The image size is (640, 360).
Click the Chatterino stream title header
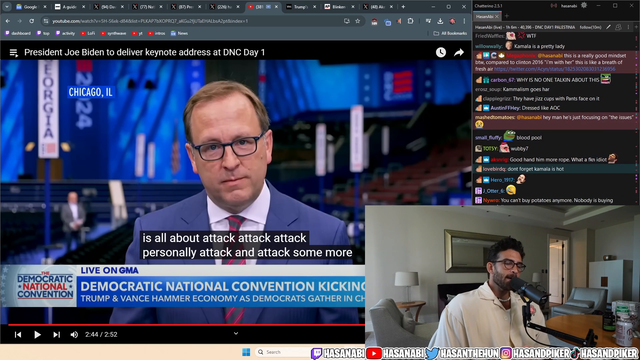click(525, 27)
